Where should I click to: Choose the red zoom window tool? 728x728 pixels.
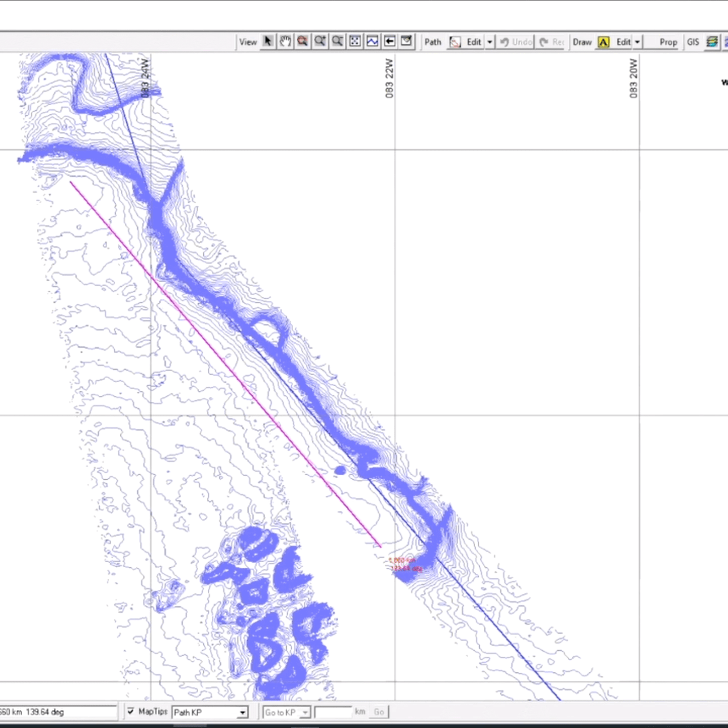tap(302, 41)
